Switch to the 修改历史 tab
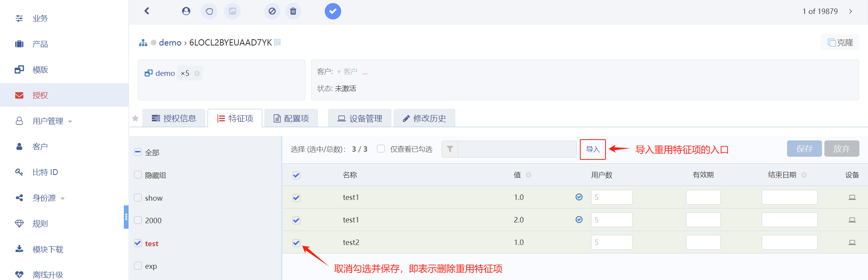 [x=424, y=118]
